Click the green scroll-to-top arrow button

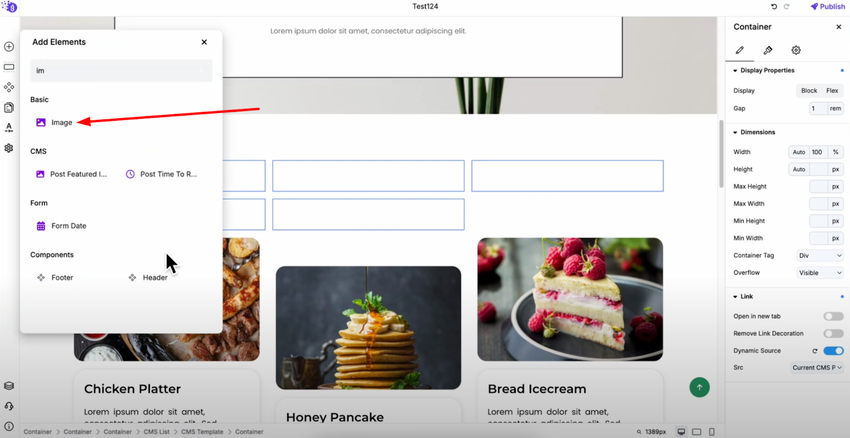tap(699, 387)
